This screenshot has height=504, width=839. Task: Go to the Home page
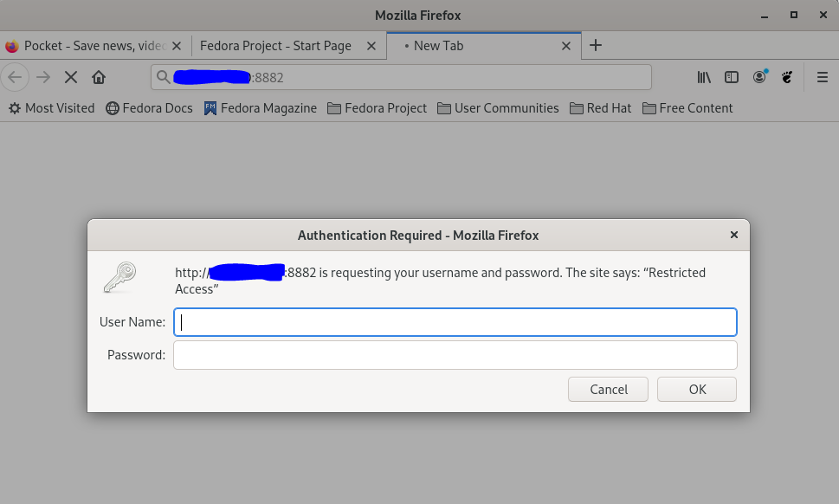99,78
